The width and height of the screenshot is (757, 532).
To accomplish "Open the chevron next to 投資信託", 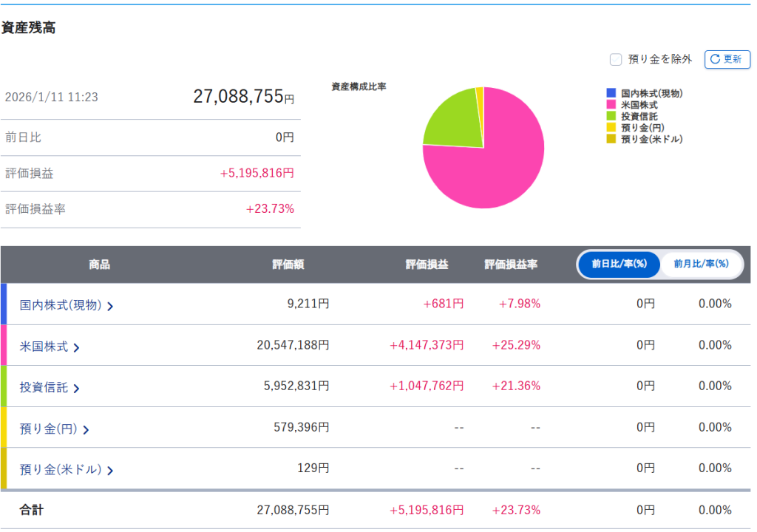I will tap(76, 388).
